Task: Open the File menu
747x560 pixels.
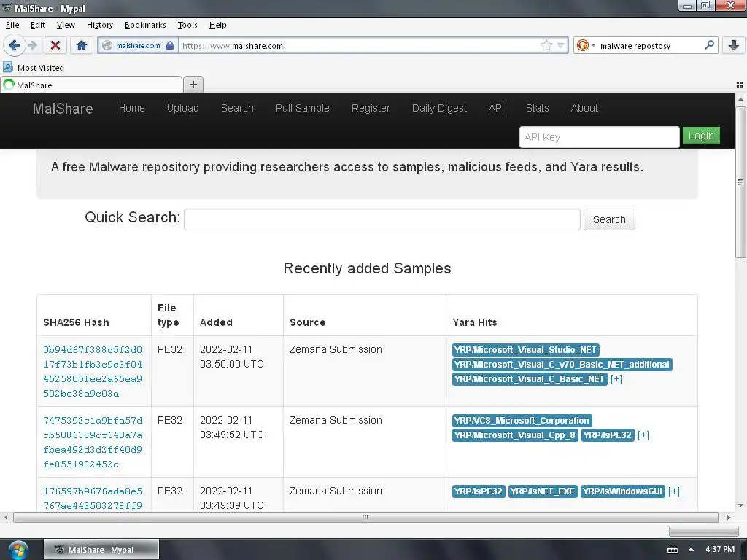Action: pyautogui.click(x=12, y=25)
